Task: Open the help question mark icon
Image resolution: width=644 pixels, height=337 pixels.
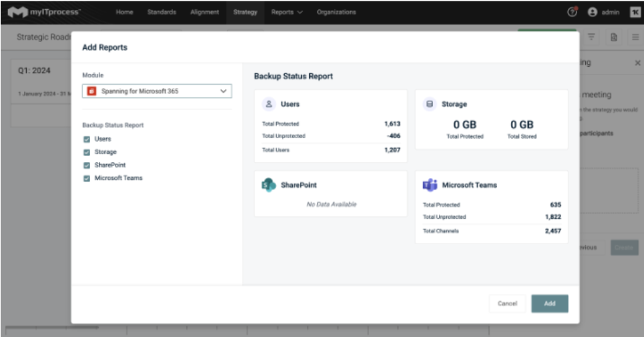Action: pos(572,12)
